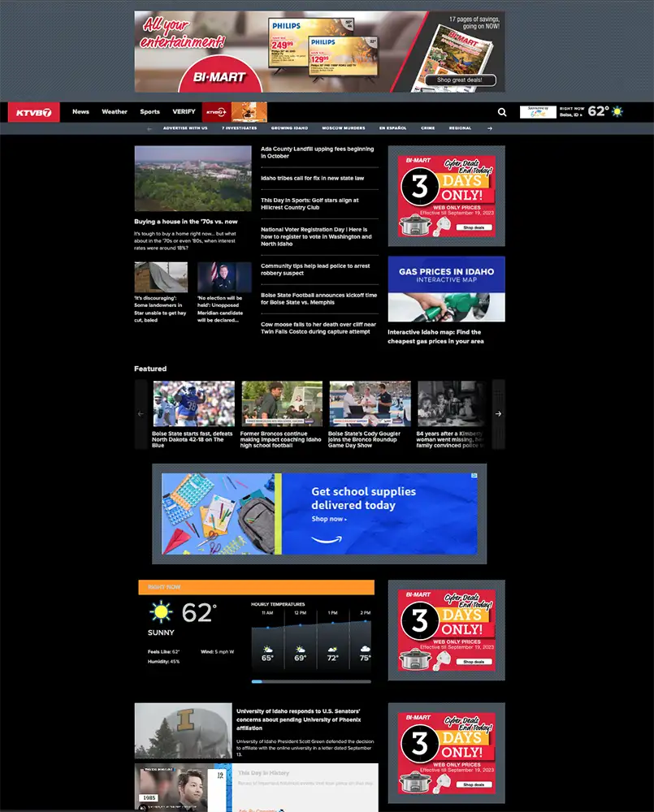Click Shop deals on Bi-Mart ad beside weather widget
This screenshot has height=812, width=654.
474,662
